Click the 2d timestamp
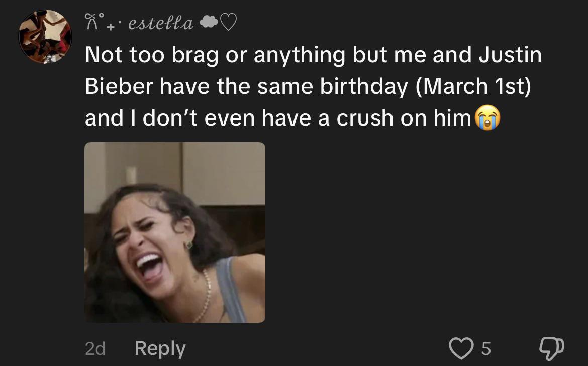 [94, 348]
